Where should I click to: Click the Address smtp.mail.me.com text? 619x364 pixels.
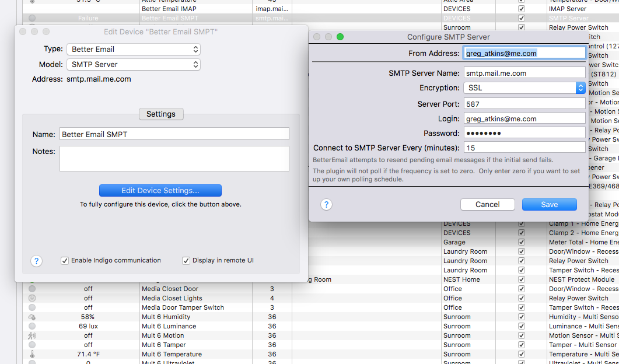click(x=99, y=79)
